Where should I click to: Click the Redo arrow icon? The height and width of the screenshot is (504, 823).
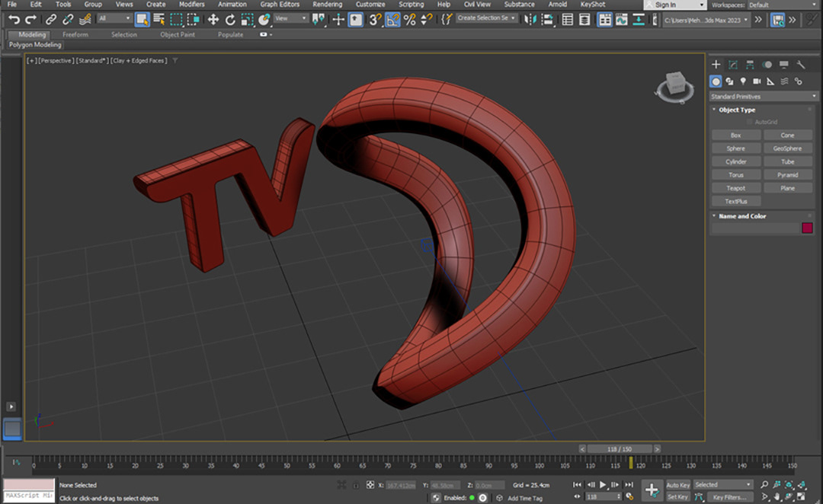(31, 20)
